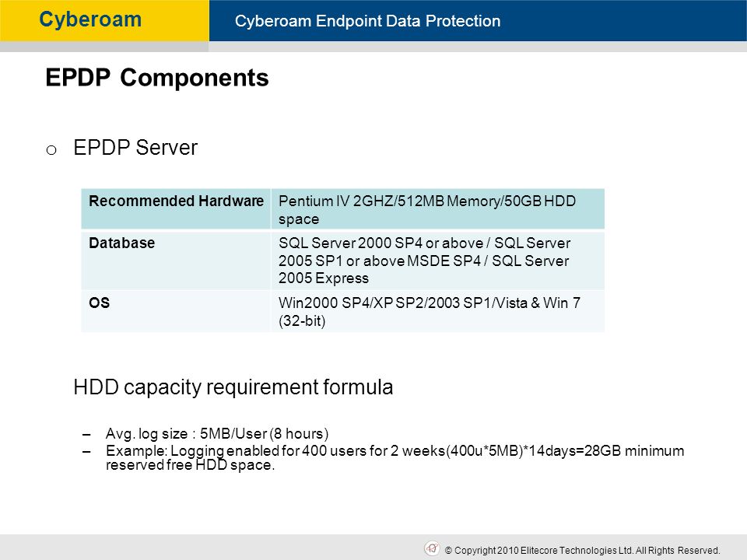Viewport: 747px width, 560px height.
Task: Click the 'HDD capacity requirement formula' heading
Action: click(233, 387)
